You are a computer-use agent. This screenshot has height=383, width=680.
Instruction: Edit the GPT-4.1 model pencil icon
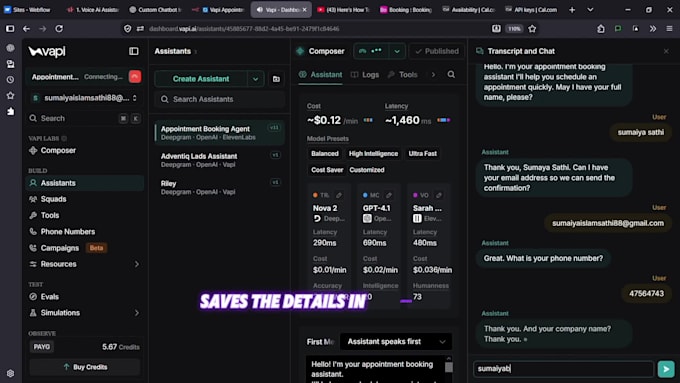pos(389,195)
